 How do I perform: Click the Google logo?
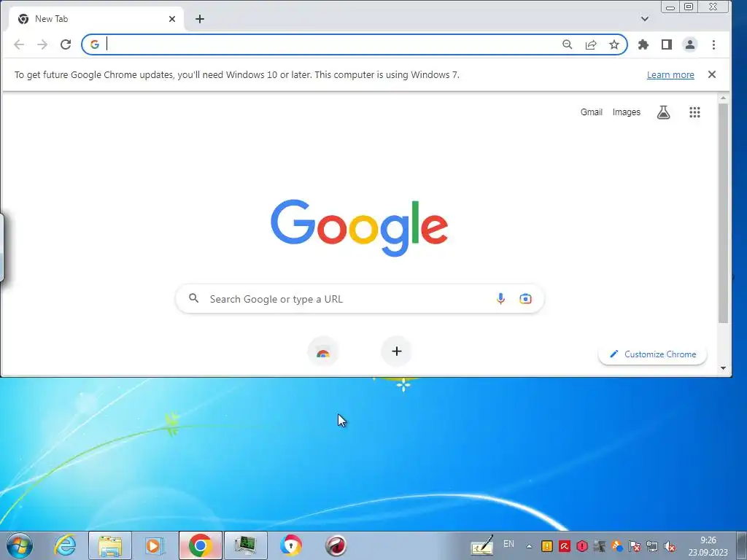coord(359,227)
